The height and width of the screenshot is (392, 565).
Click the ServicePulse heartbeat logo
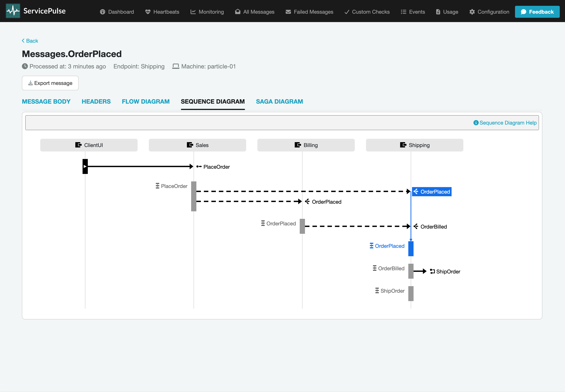pos(13,10)
